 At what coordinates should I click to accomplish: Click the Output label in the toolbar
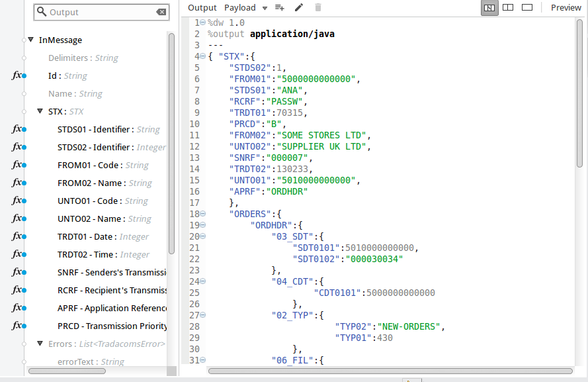(202, 8)
